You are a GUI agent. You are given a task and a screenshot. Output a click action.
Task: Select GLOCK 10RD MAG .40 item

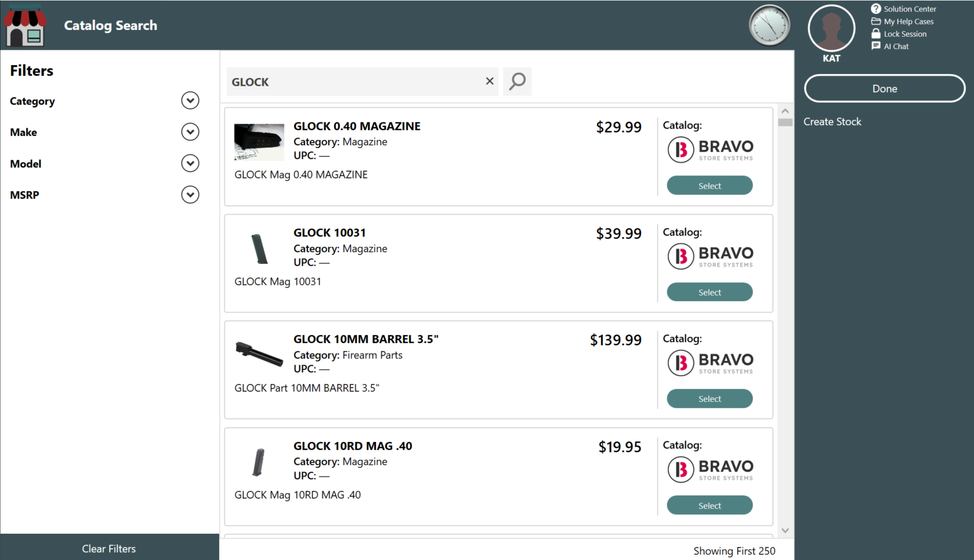[709, 505]
